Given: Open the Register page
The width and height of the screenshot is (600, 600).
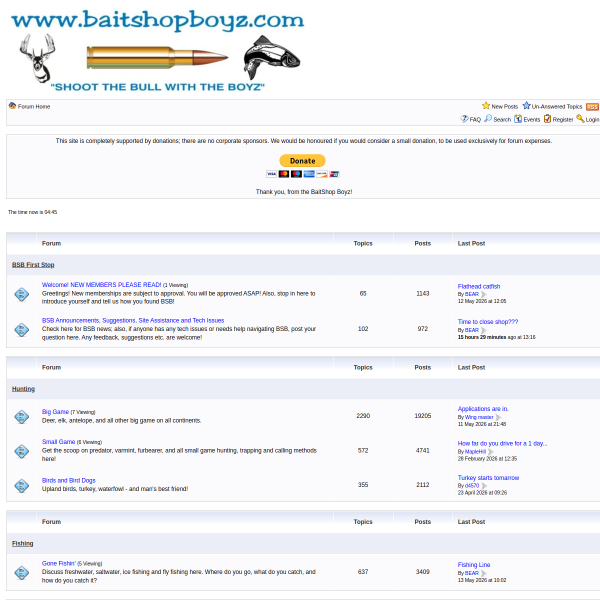Looking at the screenshot, I should click(563, 119).
